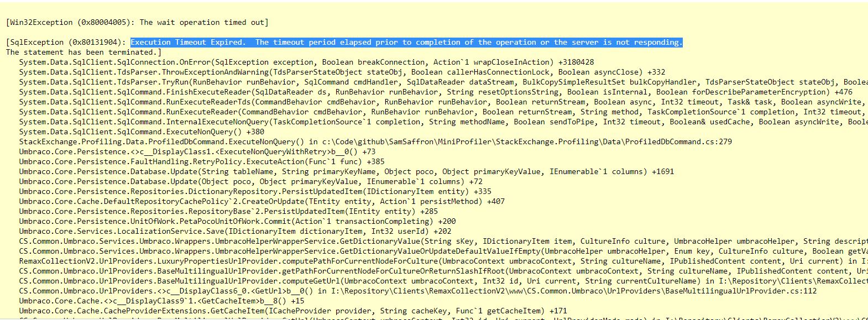
Task: Select the SqlCommand.ExecuteNonQuery() +380 line
Action: coord(142,132)
